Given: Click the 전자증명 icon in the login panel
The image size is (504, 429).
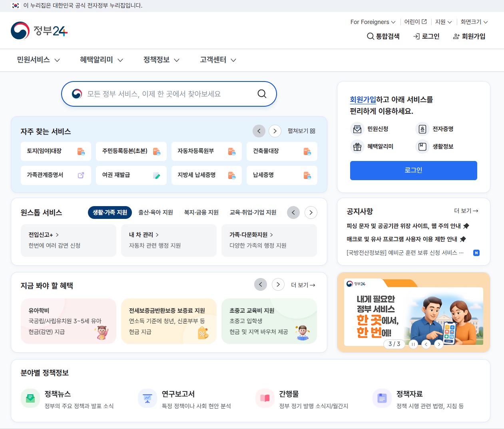Looking at the screenshot, I should (x=422, y=129).
